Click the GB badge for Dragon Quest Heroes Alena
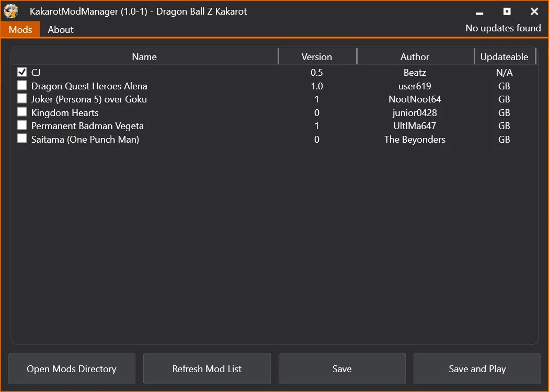Screen dimensions: 549x392 (504, 86)
